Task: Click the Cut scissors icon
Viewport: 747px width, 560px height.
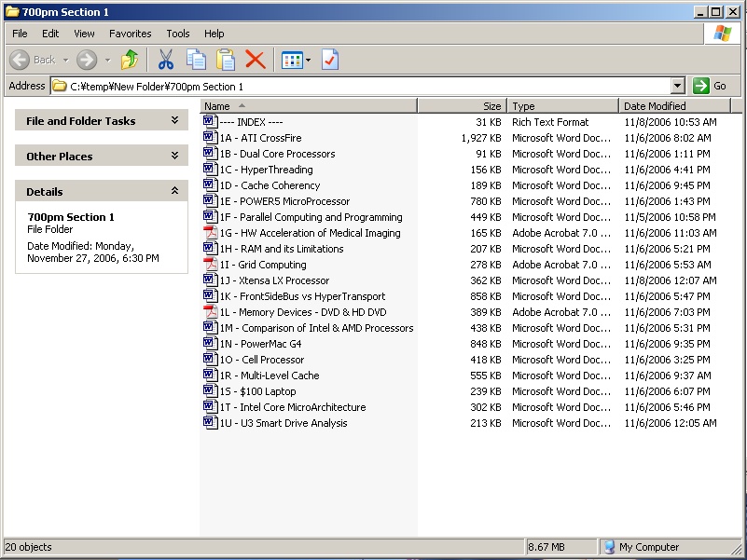Action: (165, 60)
